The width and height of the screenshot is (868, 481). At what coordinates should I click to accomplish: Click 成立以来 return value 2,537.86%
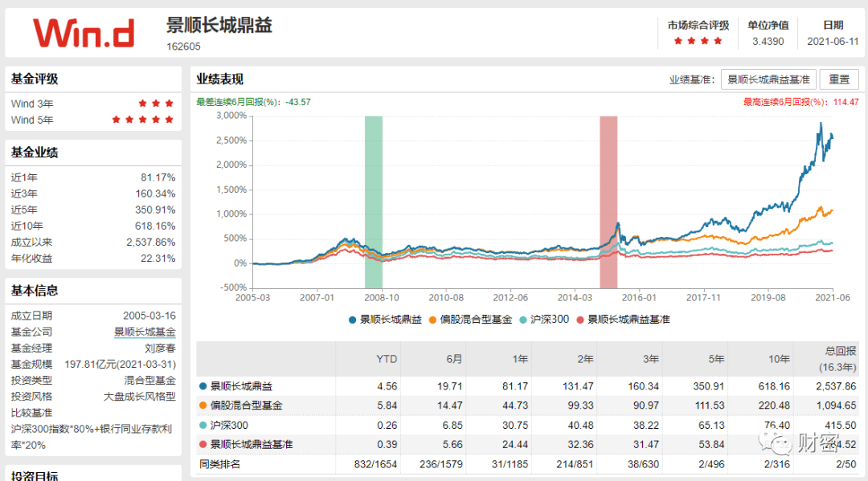coord(150,243)
